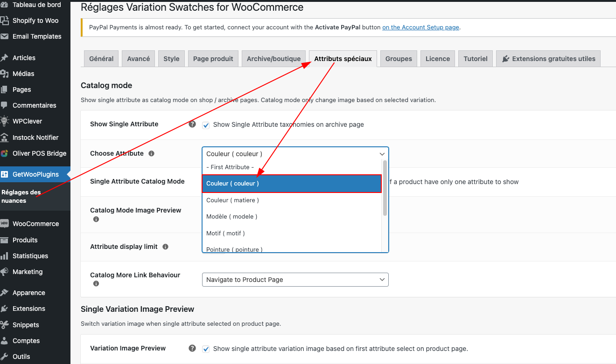This screenshot has width=616, height=364.
Task: Select 'Couleur ( matiere )' option
Action: (292, 200)
